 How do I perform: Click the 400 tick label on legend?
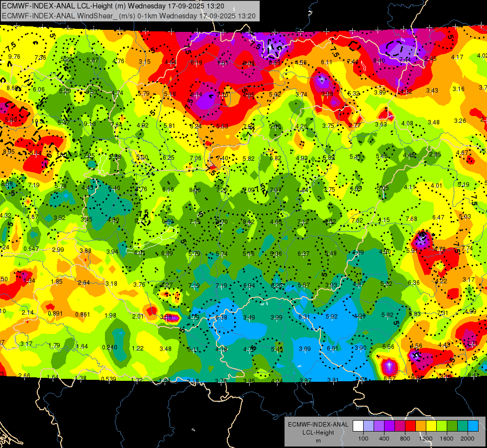[x=384, y=439]
